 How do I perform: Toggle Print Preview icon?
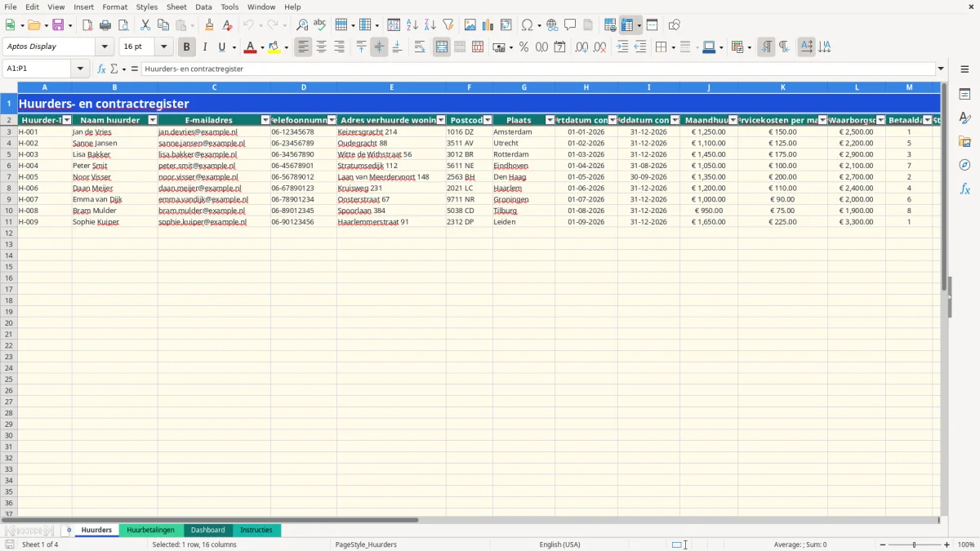coord(123,25)
